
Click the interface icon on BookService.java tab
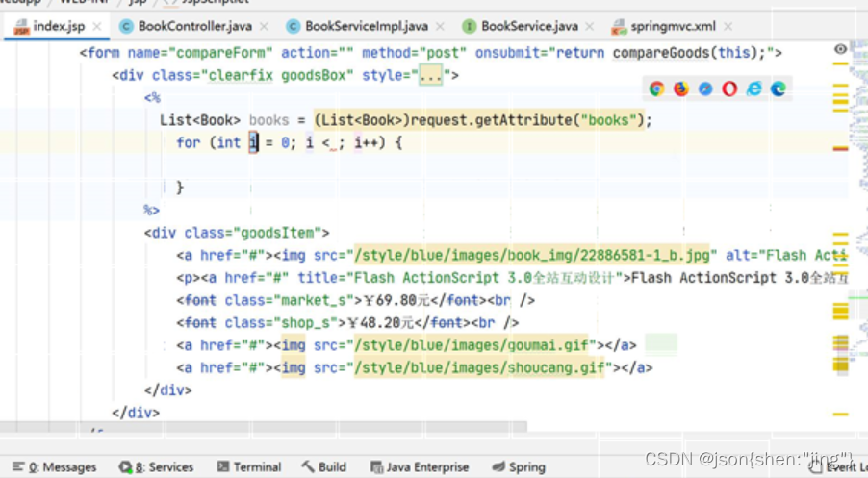pyautogui.click(x=470, y=26)
